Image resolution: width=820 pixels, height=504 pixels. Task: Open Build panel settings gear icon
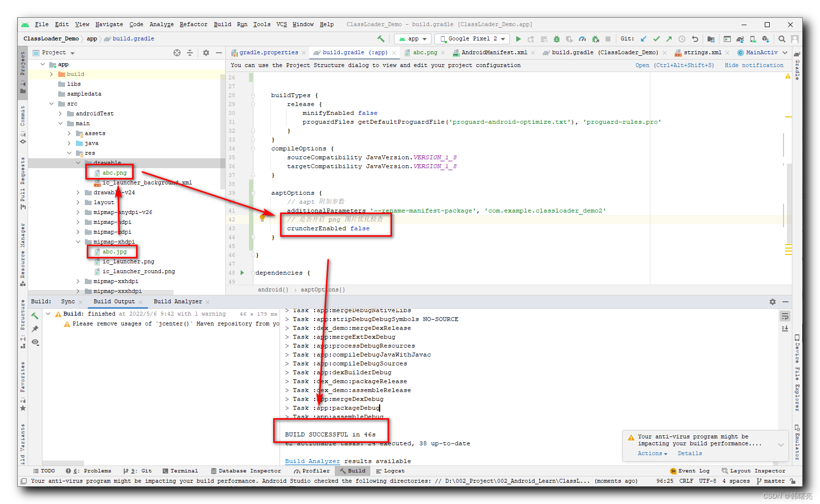(773, 302)
